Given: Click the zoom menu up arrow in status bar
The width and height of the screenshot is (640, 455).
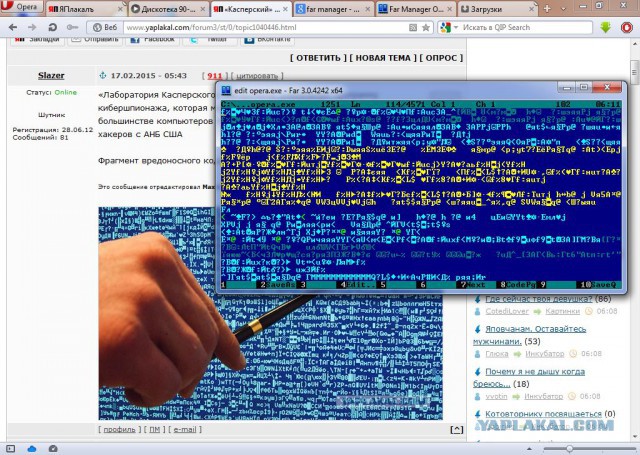Looking at the screenshot, I should tap(529, 449).
